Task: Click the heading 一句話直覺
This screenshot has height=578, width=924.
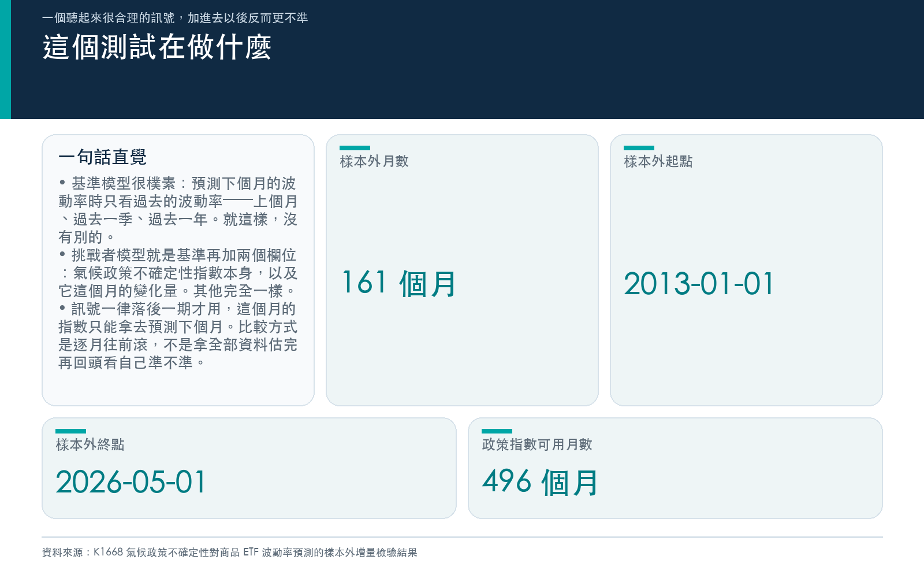Action: pos(102,157)
